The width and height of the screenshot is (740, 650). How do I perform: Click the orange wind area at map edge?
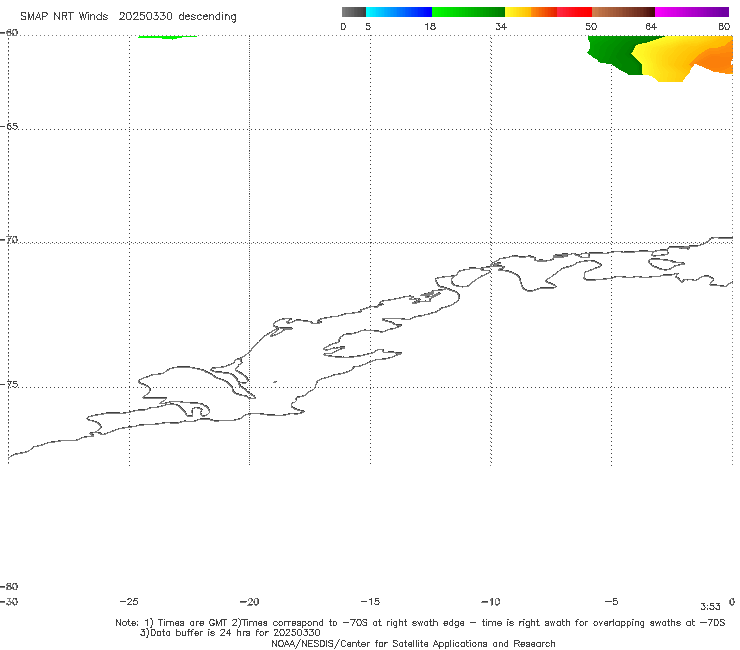click(715, 59)
